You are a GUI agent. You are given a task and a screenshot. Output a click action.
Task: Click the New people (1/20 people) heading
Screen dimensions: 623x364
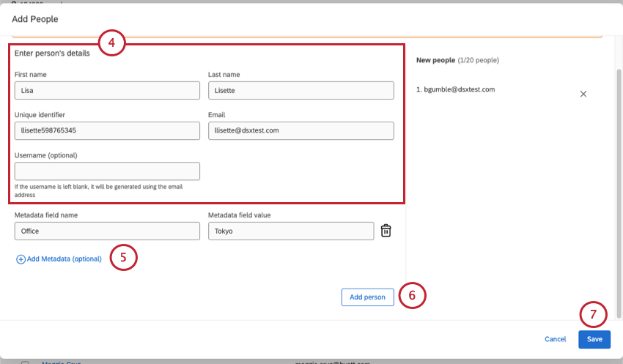pyautogui.click(x=457, y=60)
